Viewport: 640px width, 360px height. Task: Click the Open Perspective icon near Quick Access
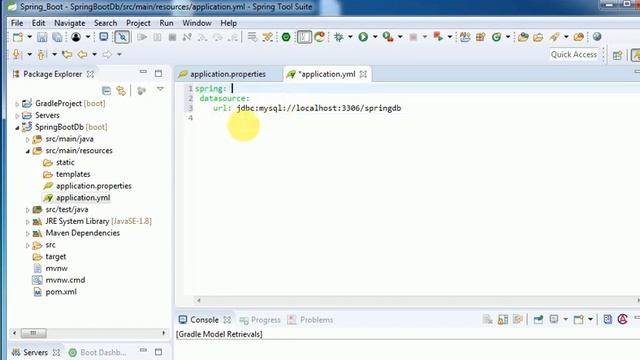tap(617, 55)
